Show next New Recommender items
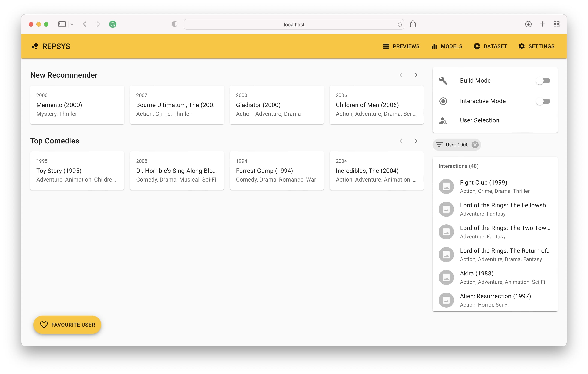Image resolution: width=588 pixels, height=374 pixels. click(416, 75)
